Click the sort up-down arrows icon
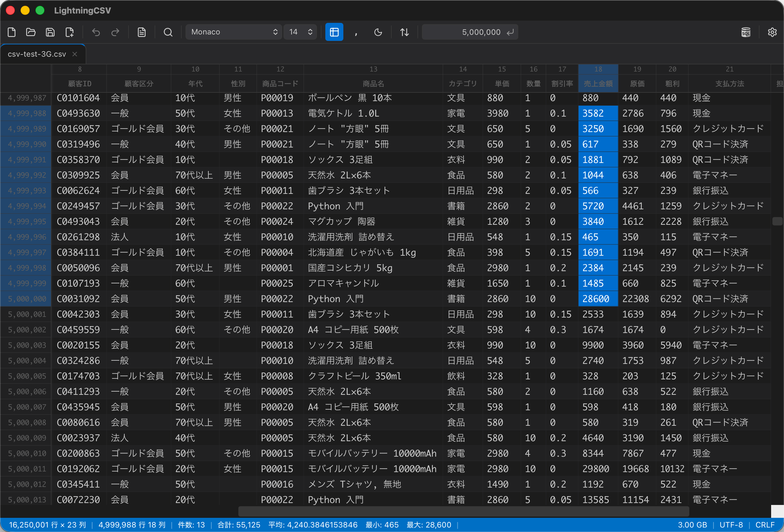Screen dimensions: 784x532 (405, 32)
